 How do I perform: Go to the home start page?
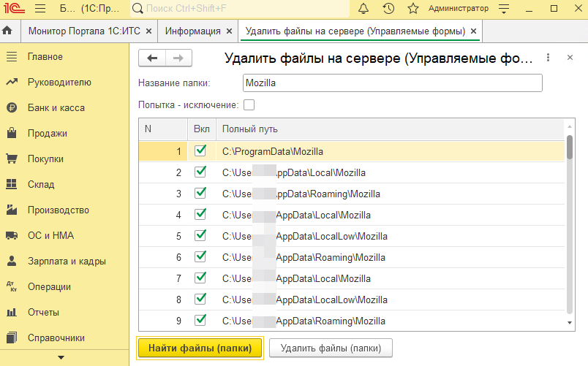coord(8,31)
